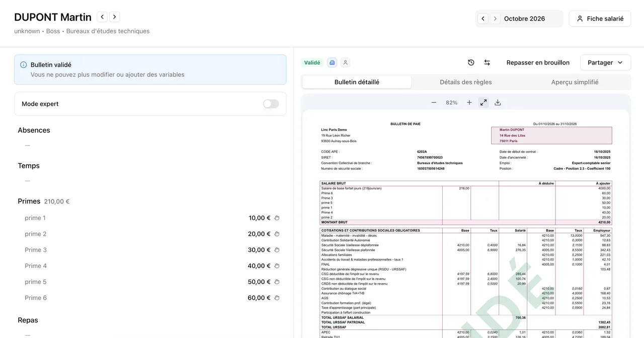The width and height of the screenshot is (644, 338).
Task: Click the hand icon next to prime 1
Action: 277,218
